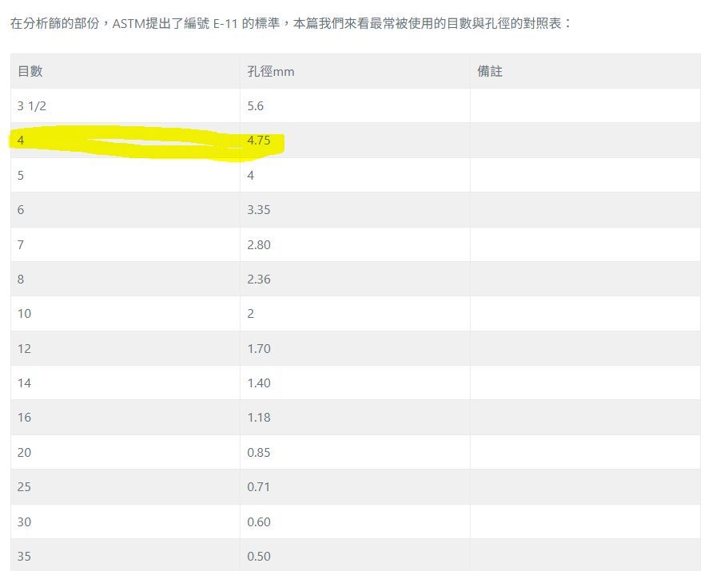Select highlighted aperture value 4.75

tap(259, 140)
